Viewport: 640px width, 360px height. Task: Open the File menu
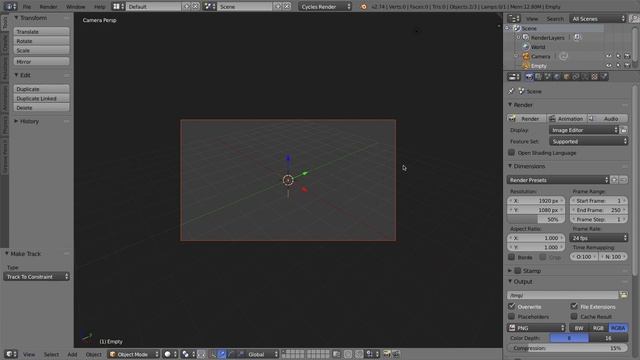pos(27,7)
